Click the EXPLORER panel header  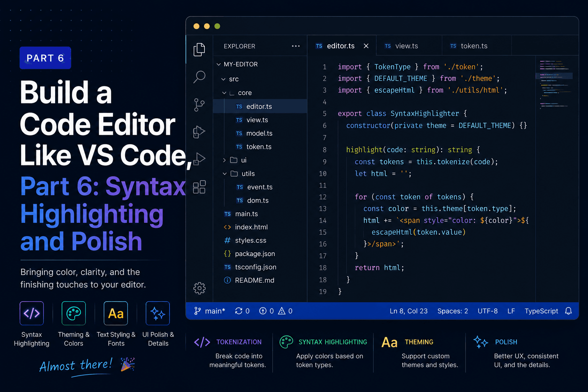(239, 46)
